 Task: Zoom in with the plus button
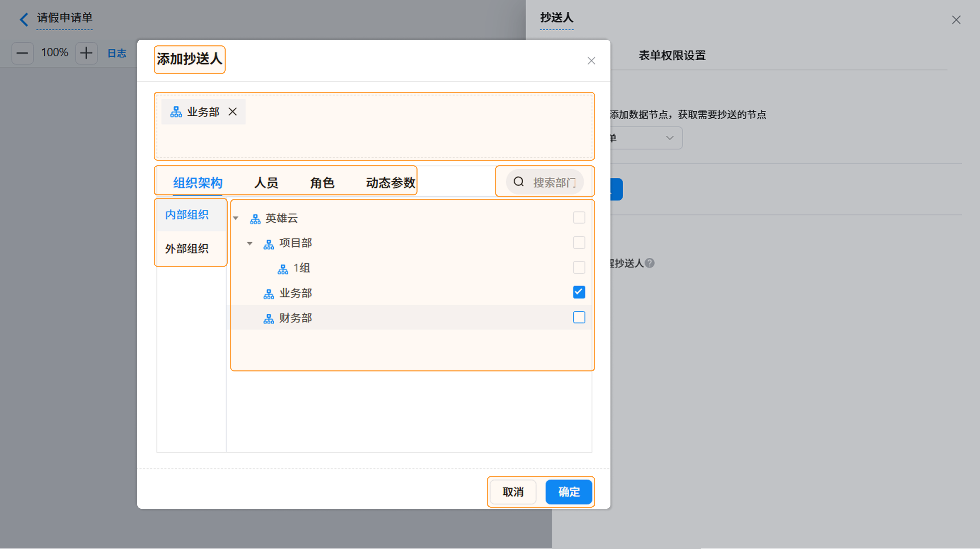86,53
